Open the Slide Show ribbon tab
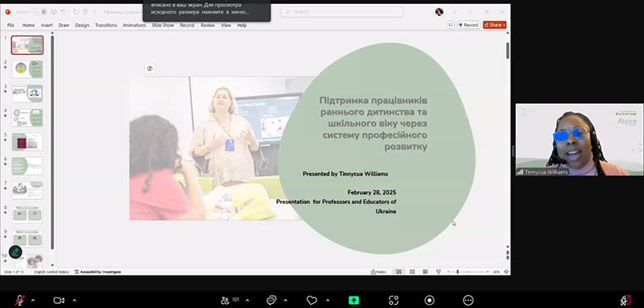The height and width of the screenshot is (308, 644). (x=163, y=25)
